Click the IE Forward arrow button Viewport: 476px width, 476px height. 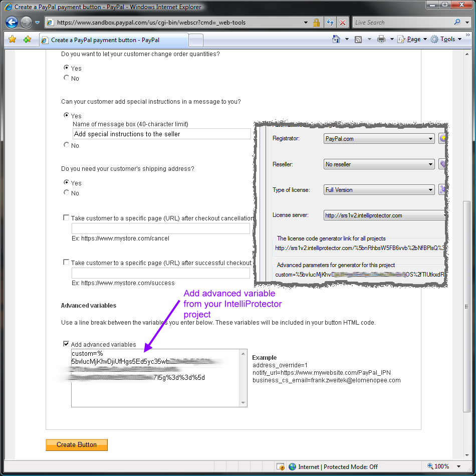26,22
